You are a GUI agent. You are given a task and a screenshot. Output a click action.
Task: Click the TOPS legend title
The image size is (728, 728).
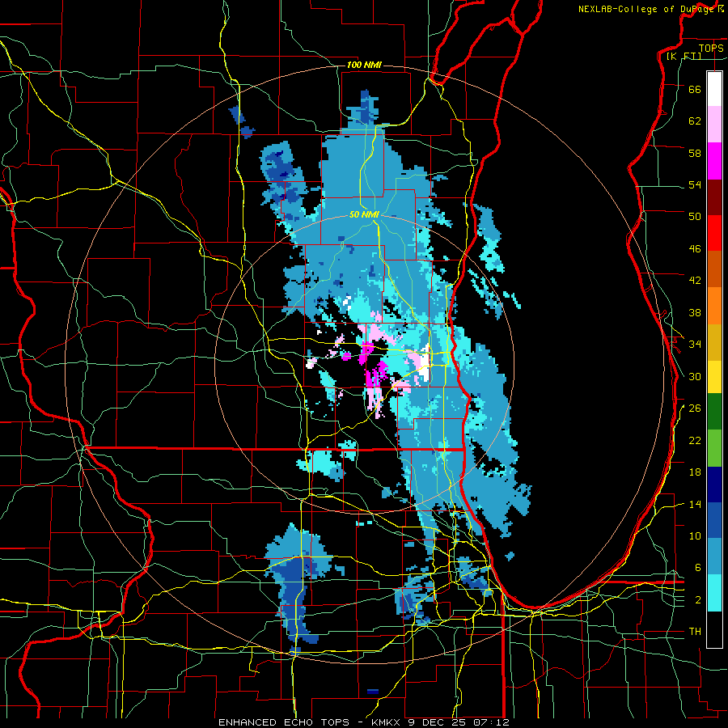[711, 48]
